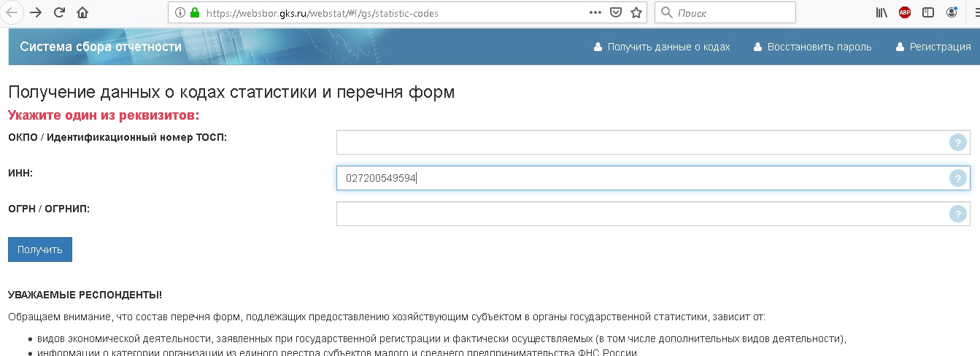Screen dimensions: 980x356
Task: Bookmark this page with the star icon
Action: click(636, 12)
